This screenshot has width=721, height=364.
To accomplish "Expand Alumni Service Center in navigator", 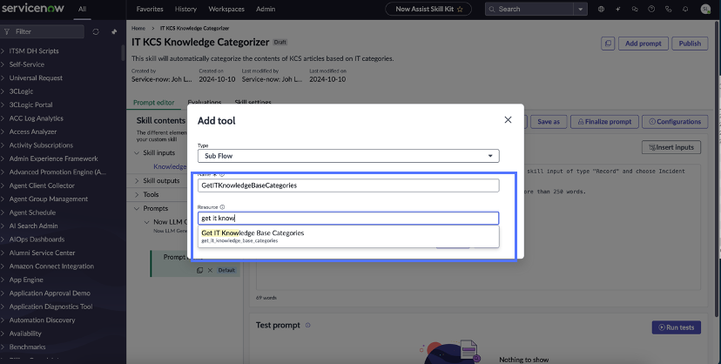I will tap(42, 253).
